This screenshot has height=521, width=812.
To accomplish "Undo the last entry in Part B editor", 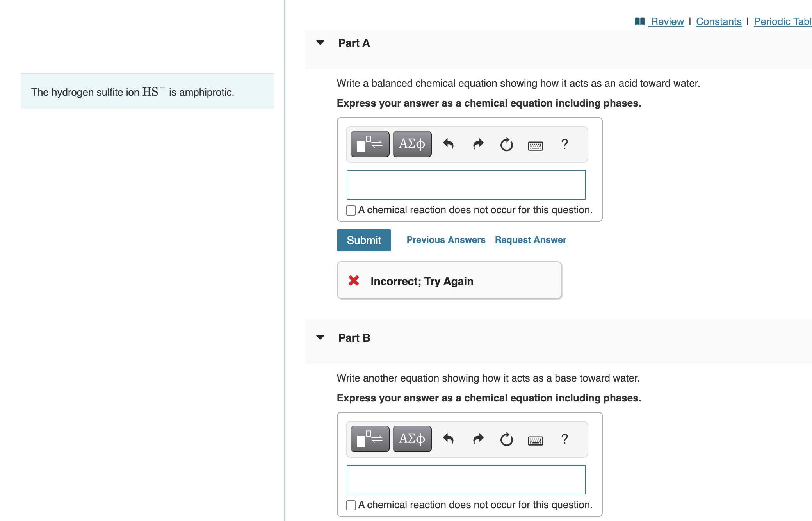I will tap(448, 440).
